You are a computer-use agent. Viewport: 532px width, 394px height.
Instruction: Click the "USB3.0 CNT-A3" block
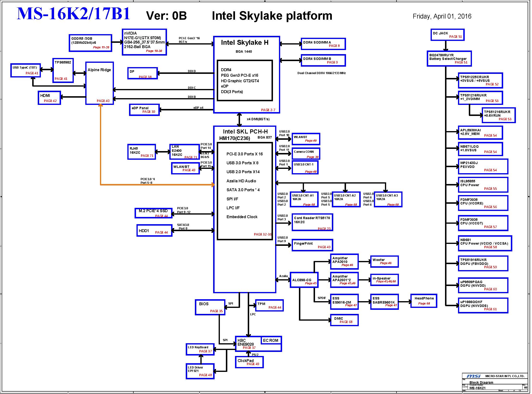pyautogui.click(x=388, y=199)
